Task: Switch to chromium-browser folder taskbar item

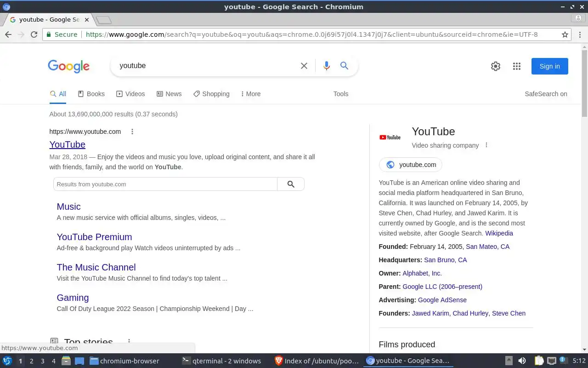Action: coord(124,361)
